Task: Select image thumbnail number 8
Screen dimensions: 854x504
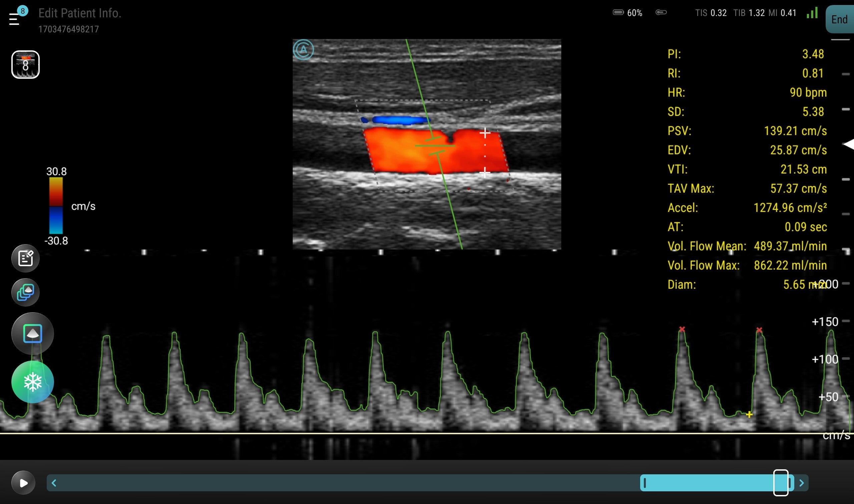Action: point(25,64)
